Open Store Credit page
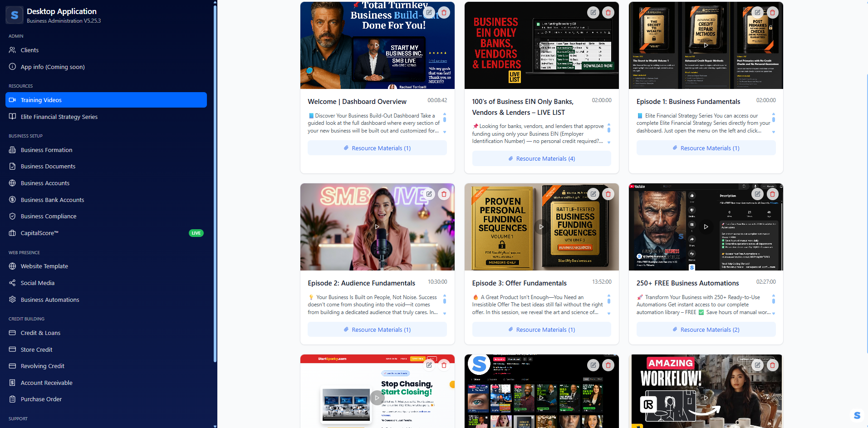 click(106, 349)
